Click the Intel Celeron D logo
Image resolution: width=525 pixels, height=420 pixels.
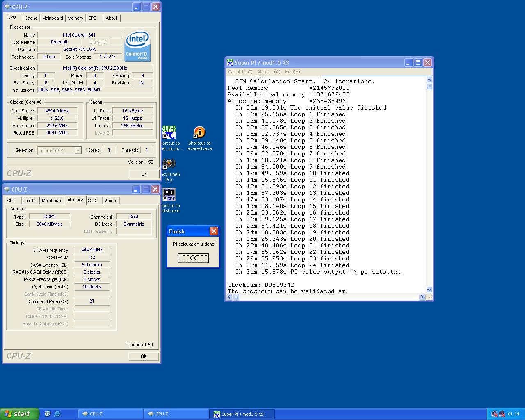138,46
